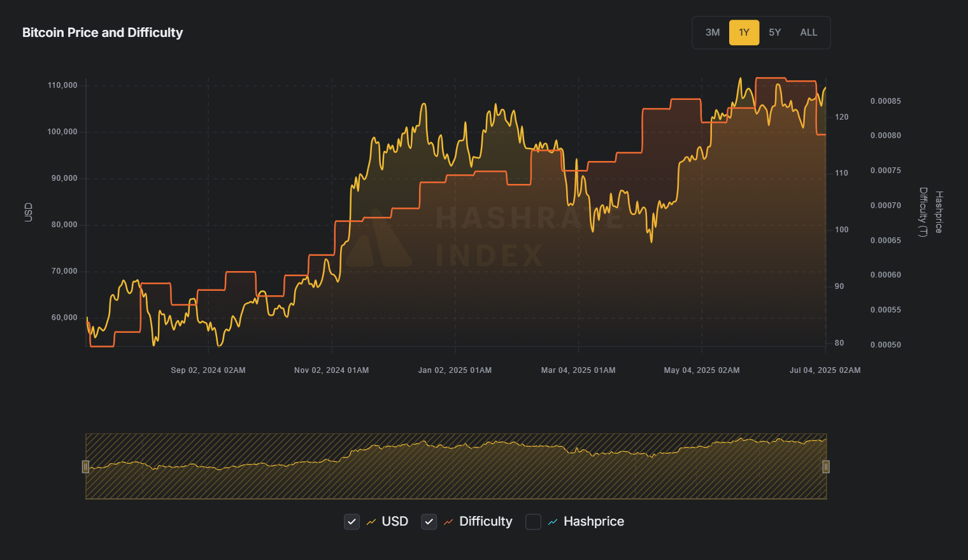The width and height of the screenshot is (968, 560).
Task: Click the Nov 02, 2024 01AM date label
Action: tap(332, 370)
